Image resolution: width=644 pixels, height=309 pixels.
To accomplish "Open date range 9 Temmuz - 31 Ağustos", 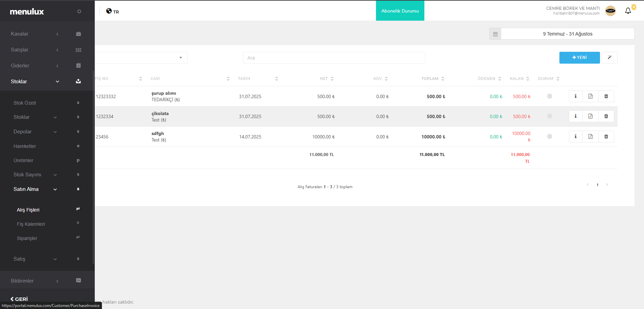I will tap(568, 34).
